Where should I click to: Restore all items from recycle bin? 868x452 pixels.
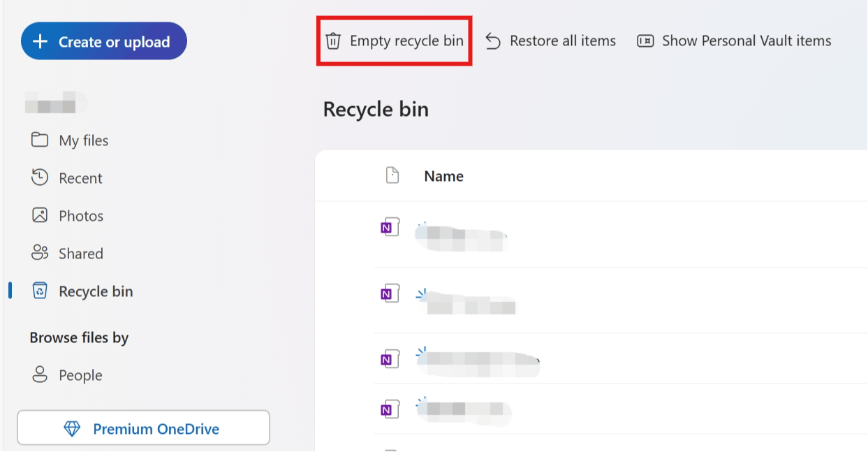551,41
